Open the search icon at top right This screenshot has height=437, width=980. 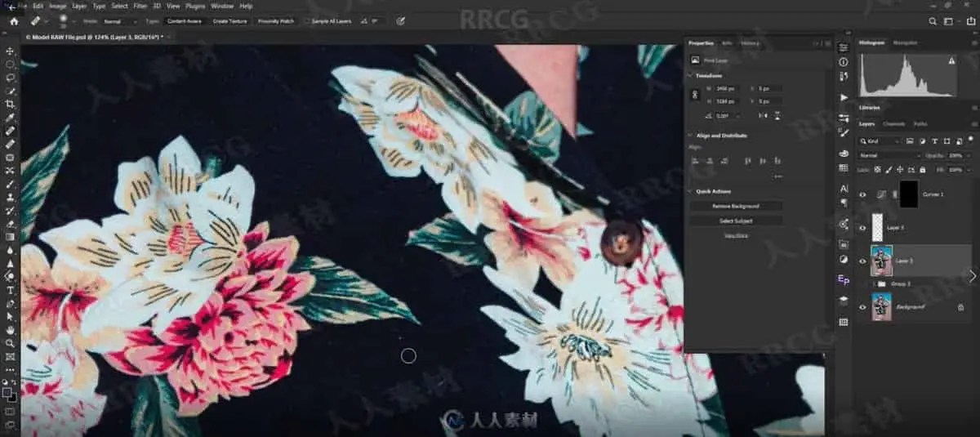[x=933, y=20]
